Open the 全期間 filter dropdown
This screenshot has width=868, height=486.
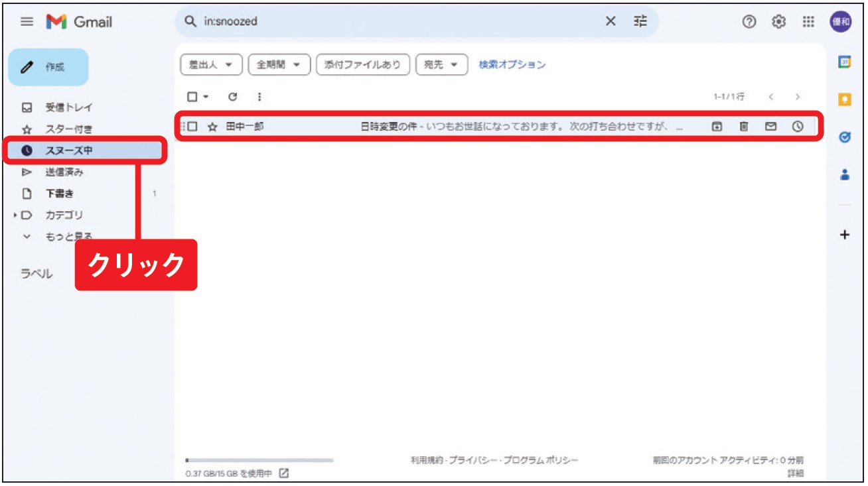[279, 64]
